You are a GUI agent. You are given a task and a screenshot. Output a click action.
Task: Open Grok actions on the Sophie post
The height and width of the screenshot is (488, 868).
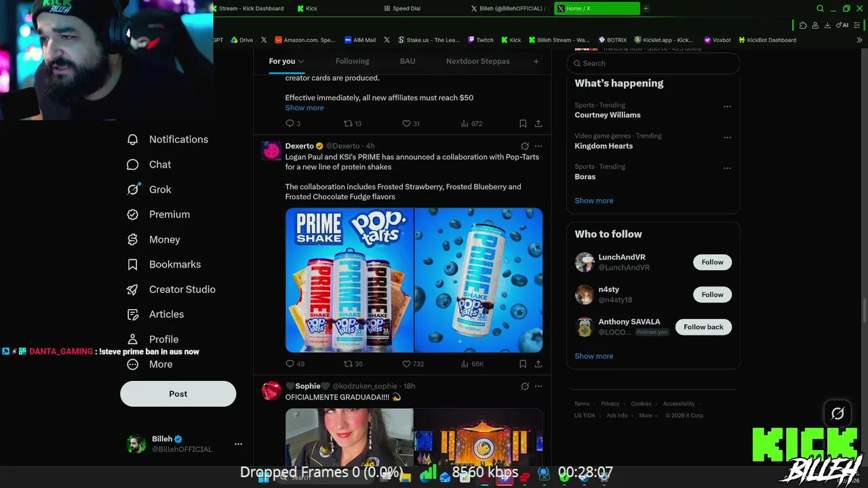point(525,386)
